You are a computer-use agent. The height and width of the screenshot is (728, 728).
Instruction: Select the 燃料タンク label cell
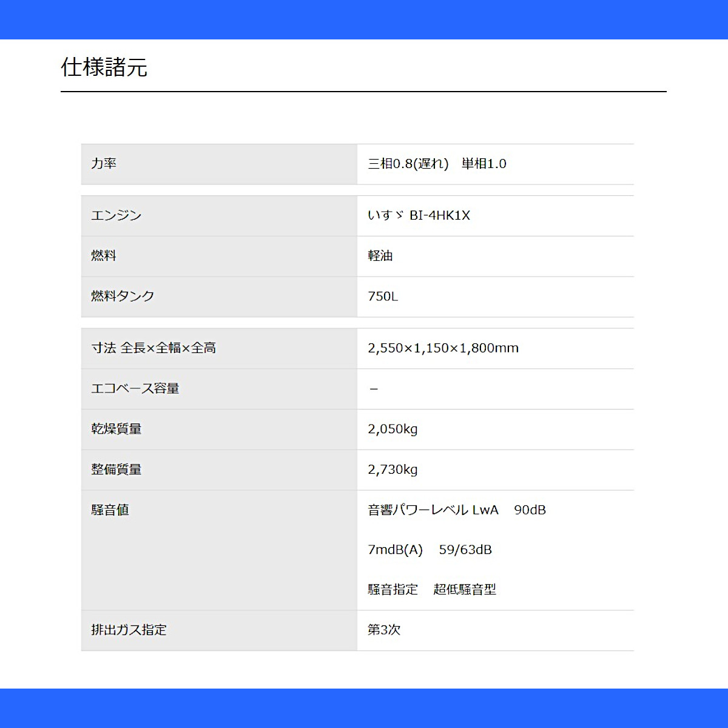pyautogui.click(x=219, y=297)
